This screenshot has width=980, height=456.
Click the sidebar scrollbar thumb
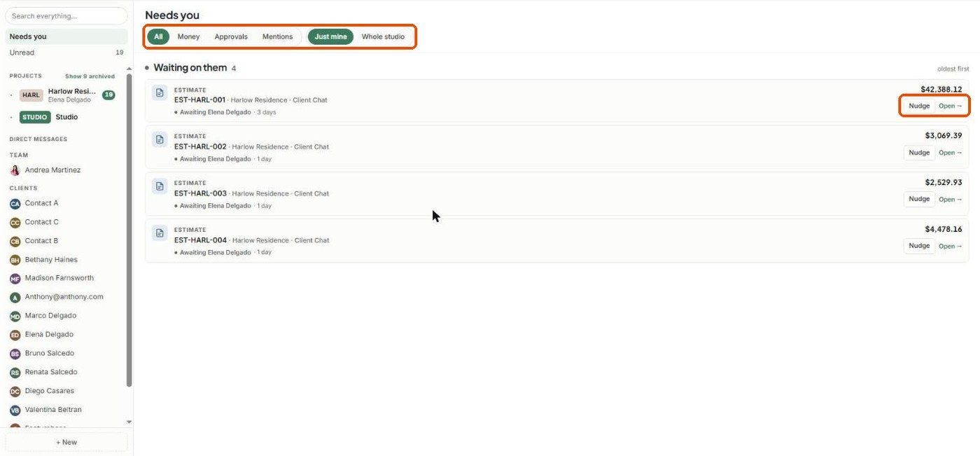[x=129, y=230]
